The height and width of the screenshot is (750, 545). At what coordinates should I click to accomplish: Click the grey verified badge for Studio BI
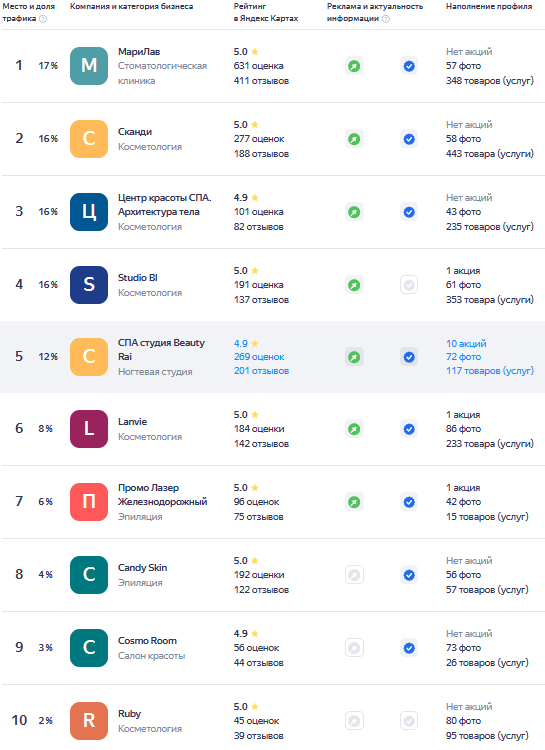pyautogui.click(x=409, y=285)
